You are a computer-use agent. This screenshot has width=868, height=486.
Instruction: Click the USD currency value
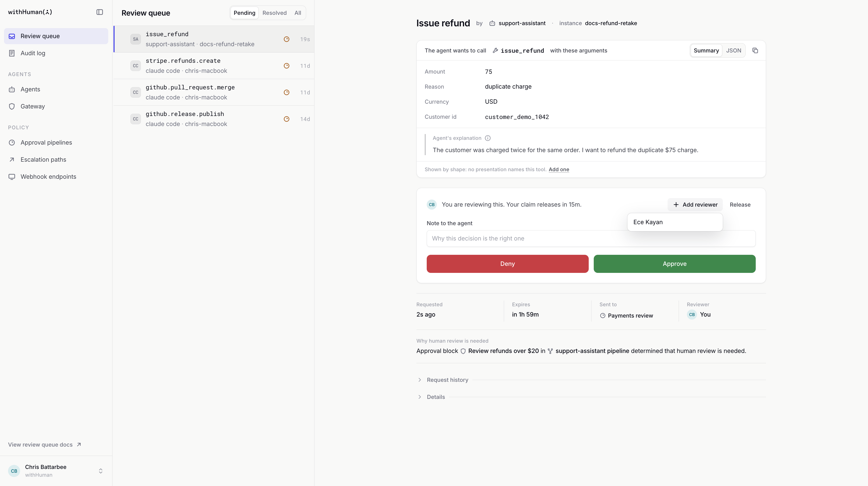click(x=491, y=102)
